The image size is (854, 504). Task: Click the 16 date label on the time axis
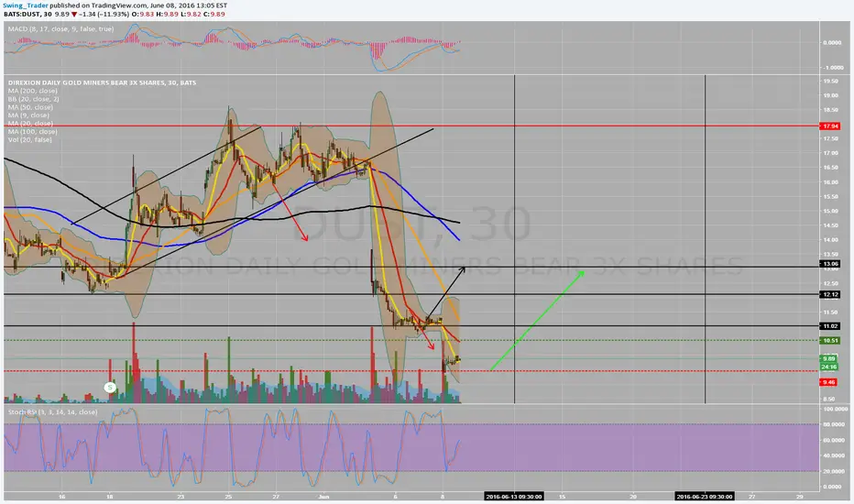[62, 497]
